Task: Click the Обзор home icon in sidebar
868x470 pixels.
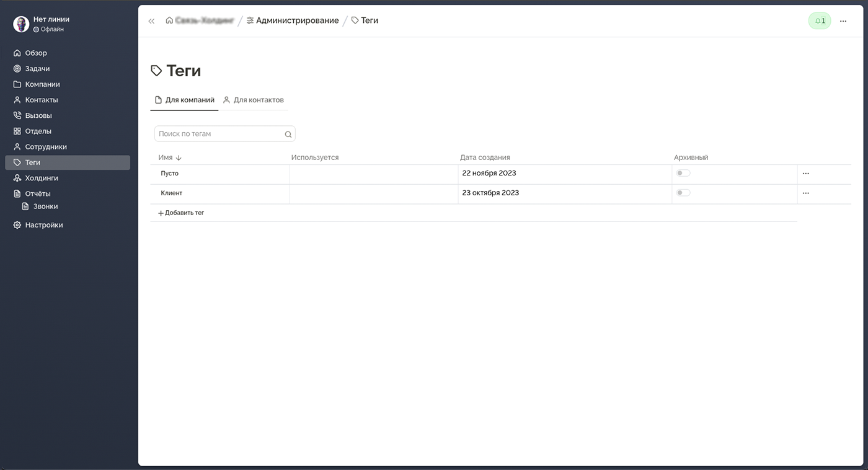Action: click(17, 53)
